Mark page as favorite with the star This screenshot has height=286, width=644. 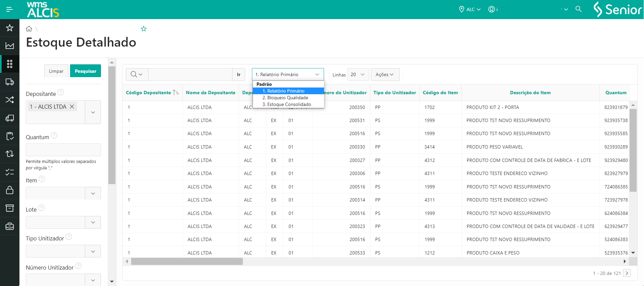(144, 29)
